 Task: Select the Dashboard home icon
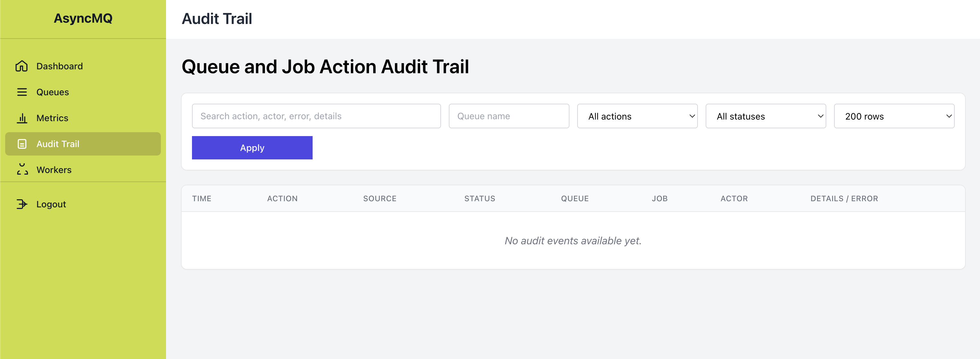pos(22,66)
